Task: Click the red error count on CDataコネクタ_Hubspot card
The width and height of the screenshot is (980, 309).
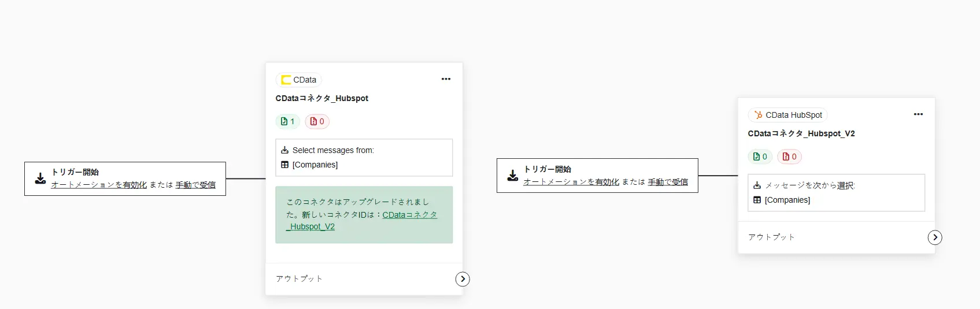Action: pos(317,121)
